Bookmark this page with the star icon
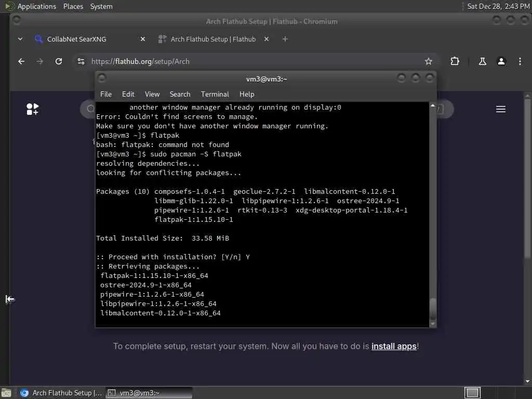This screenshot has height=399, width=532. click(429, 61)
